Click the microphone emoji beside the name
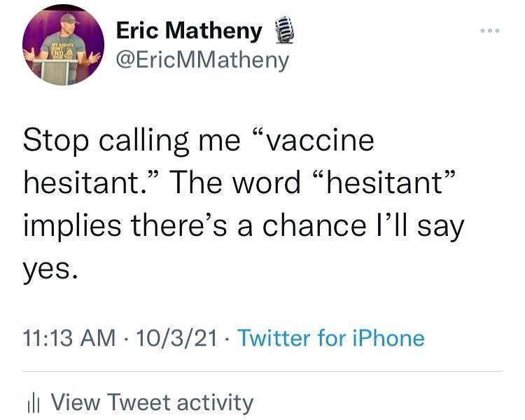The height and width of the screenshot is (420, 525). click(279, 32)
